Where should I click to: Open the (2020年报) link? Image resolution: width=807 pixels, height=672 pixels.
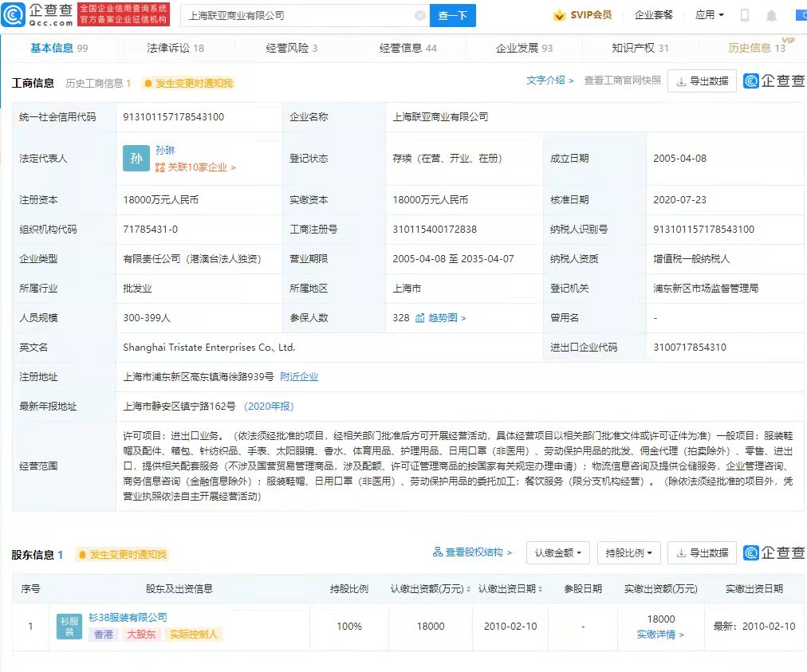pyautogui.click(x=268, y=407)
